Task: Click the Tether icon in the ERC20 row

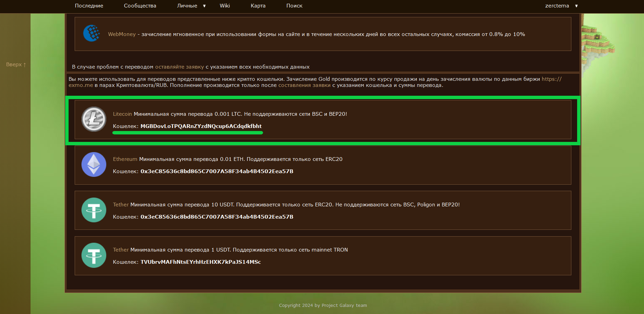Action: point(94,210)
